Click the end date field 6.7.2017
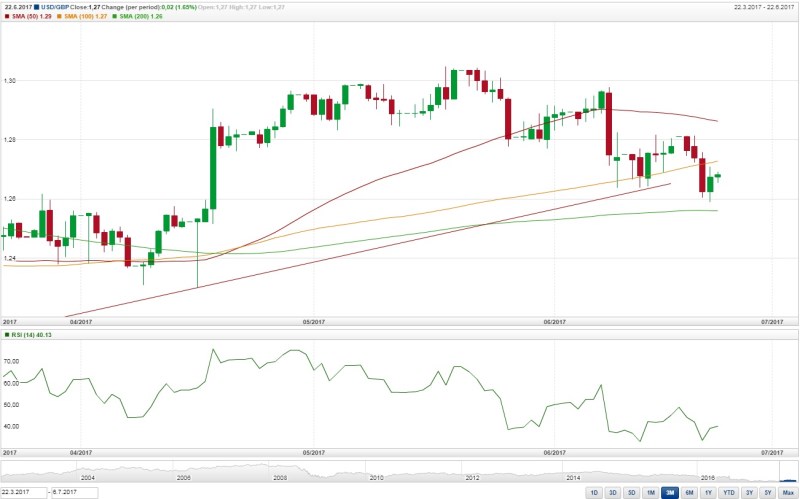 pyautogui.click(x=74, y=492)
